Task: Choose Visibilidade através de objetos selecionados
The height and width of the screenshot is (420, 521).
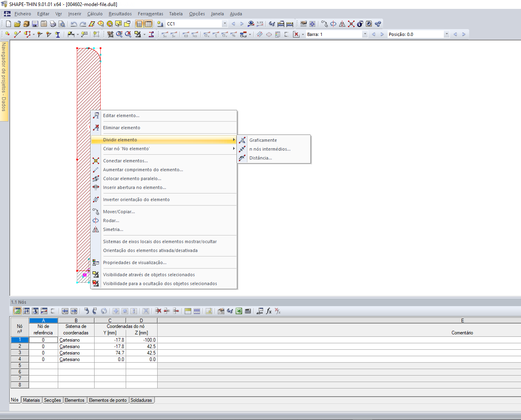Action: [x=164, y=275]
